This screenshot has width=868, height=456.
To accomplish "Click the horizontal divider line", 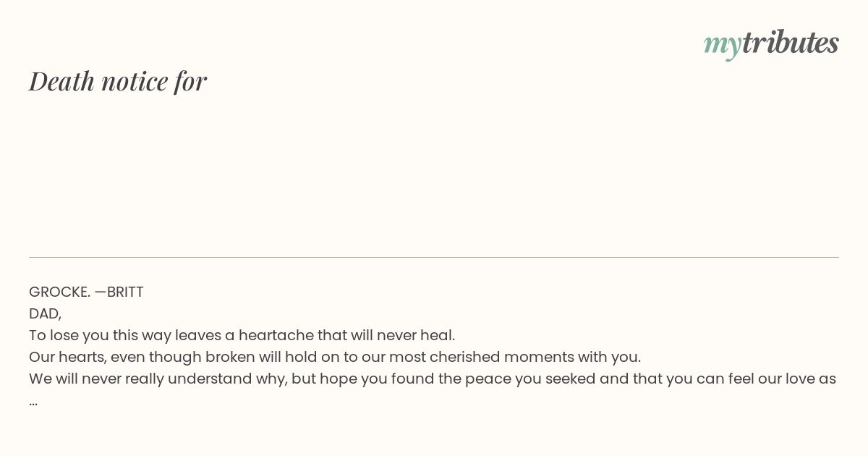I will [434, 257].
